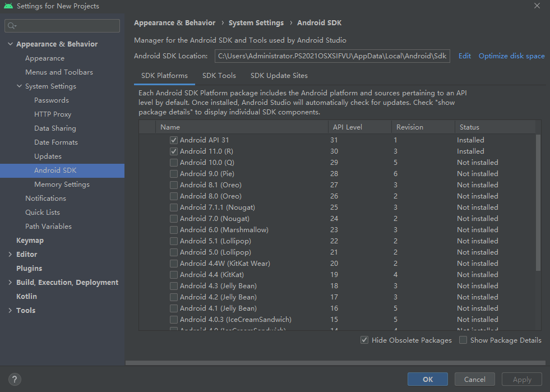Screen dimensions: 550x392
Task: Switch to the SDK Tools tab
Action: point(219,76)
